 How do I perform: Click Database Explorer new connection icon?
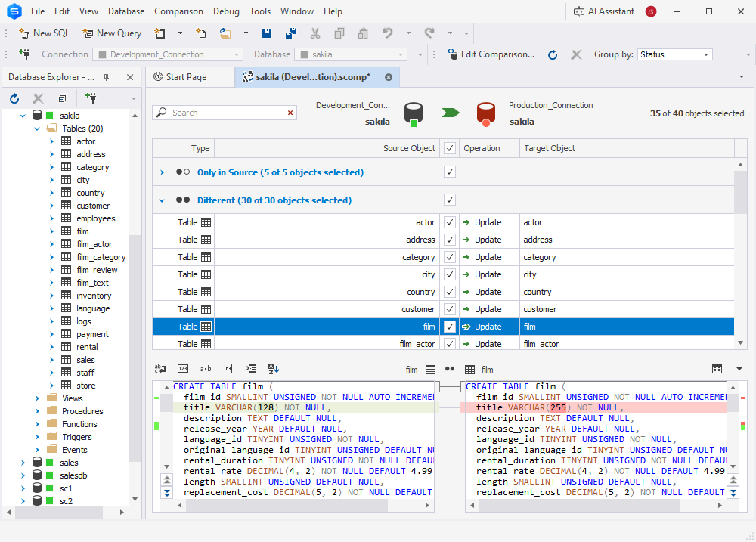91,98
